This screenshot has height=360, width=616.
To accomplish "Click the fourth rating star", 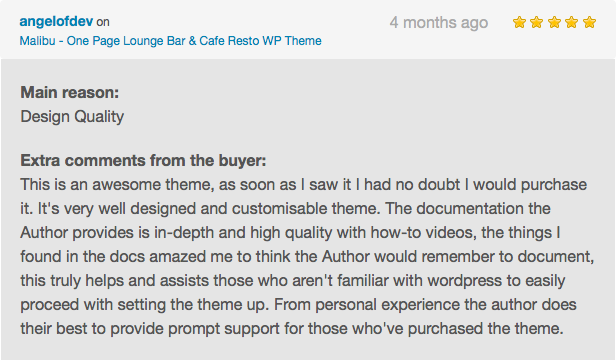I will tap(571, 22).
